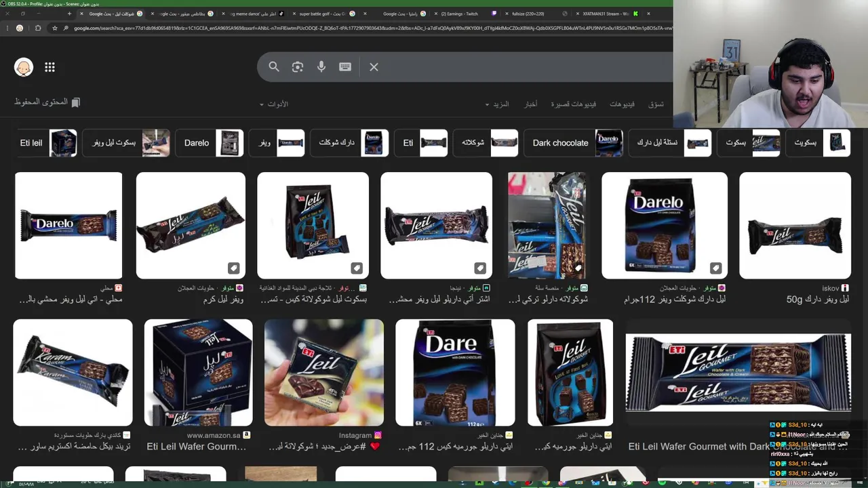Open the Leil Gourmet dark bag image
Screen dimensions: 868x488
click(x=570, y=373)
